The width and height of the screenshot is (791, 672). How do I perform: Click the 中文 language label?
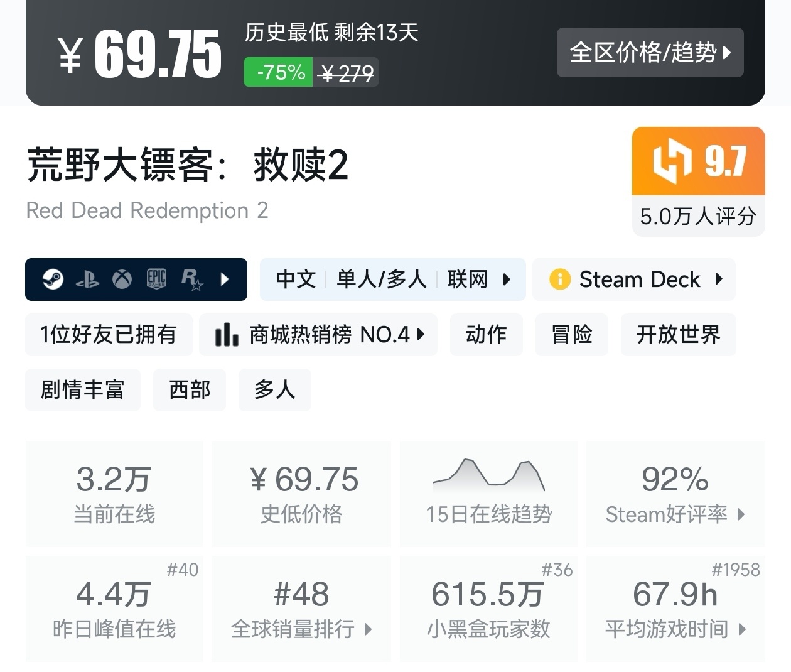pos(296,279)
